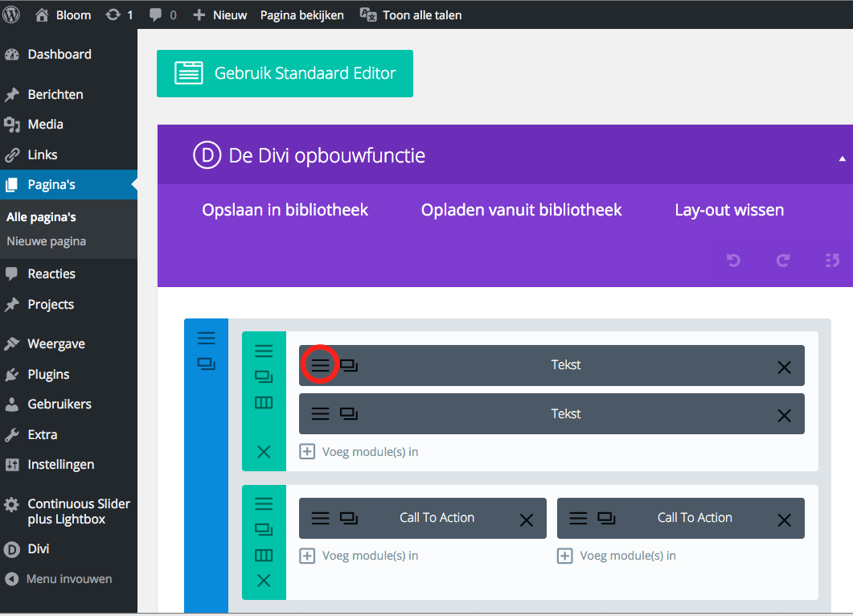This screenshot has height=616, width=853.
Task: Open first green row settings icon
Action: 264,351
